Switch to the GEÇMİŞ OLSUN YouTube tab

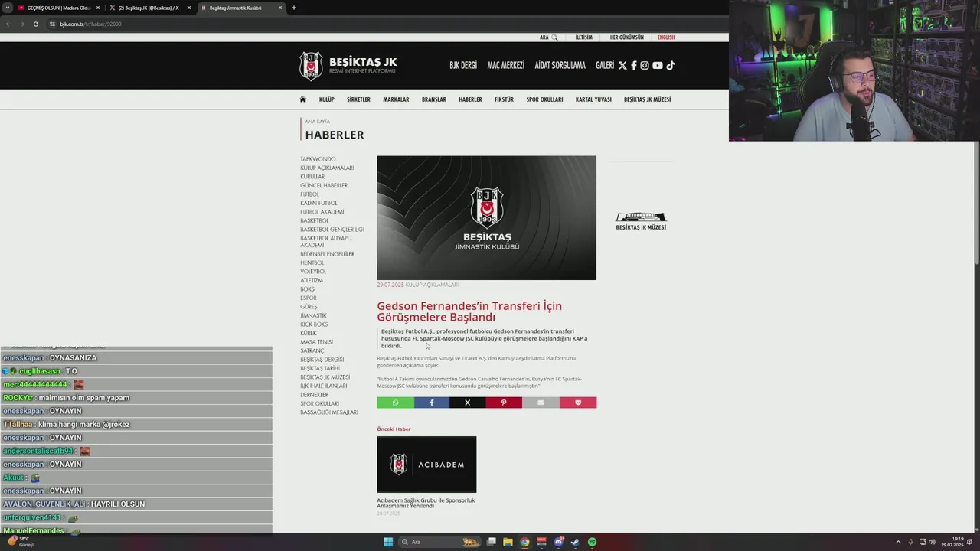(x=59, y=8)
